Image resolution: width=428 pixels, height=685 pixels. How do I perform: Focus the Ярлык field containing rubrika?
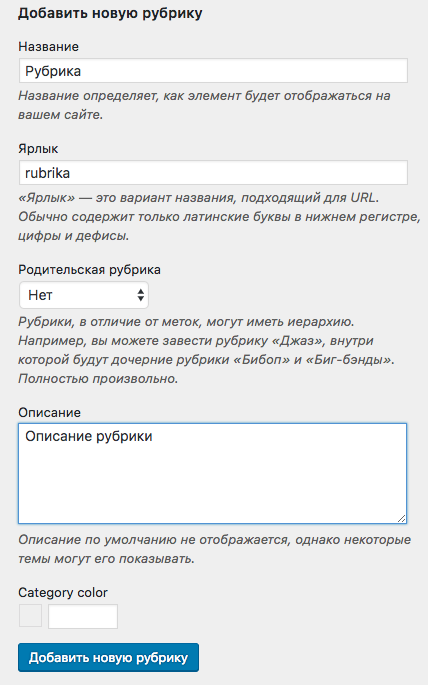(x=213, y=173)
